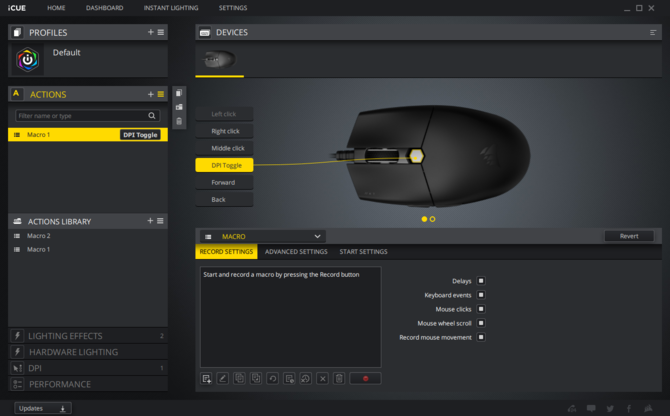This screenshot has height=416, width=670.
Task: Open the Devices panel options icon
Action: tap(653, 32)
